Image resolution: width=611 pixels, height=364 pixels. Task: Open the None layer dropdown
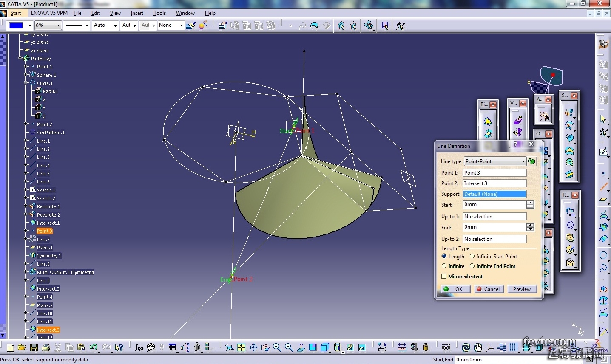click(171, 25)
